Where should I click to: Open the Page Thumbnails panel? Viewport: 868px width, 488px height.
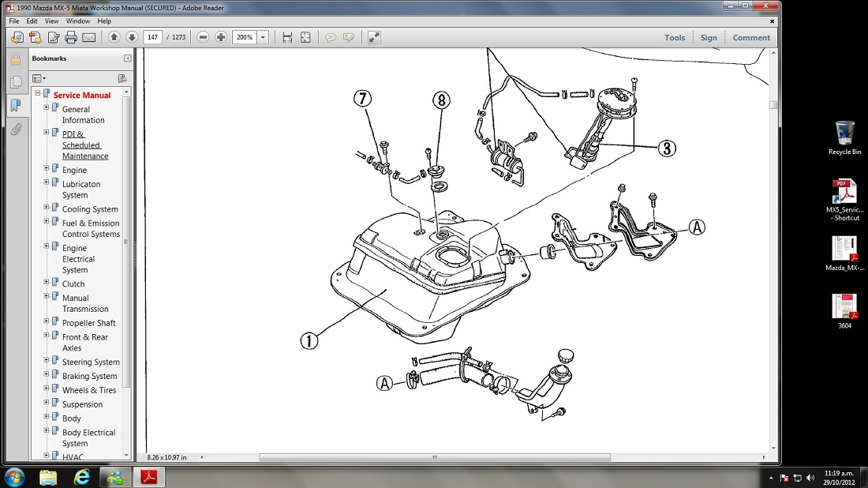(x=16, y=82)
